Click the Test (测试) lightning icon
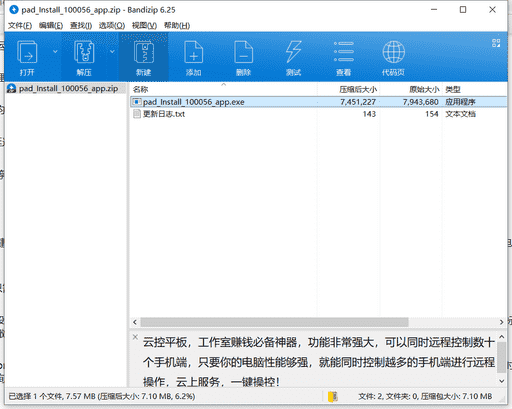This screenshot has height=409, width=512. point(294,52)
